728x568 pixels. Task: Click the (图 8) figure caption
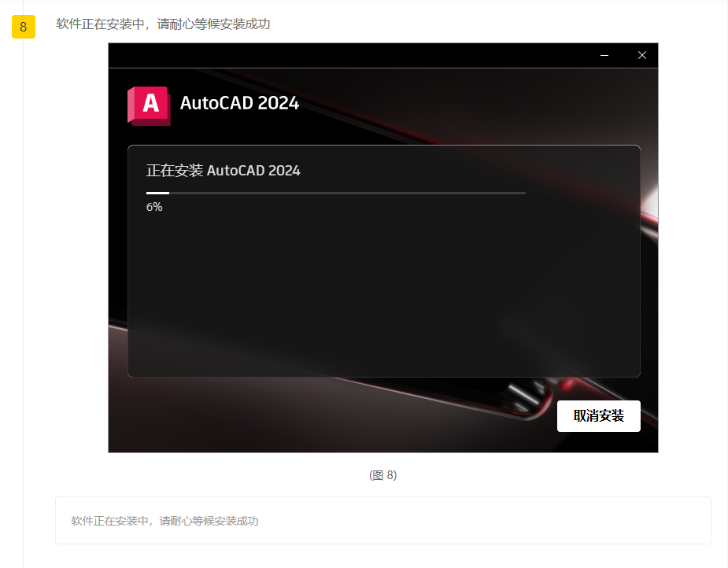tap(382, 475)
